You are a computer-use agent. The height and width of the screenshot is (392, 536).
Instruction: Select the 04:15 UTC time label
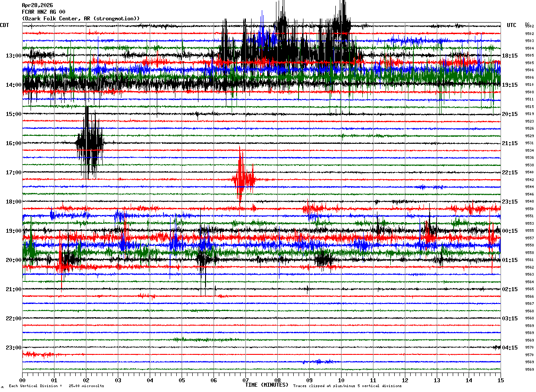click(510, 348)
